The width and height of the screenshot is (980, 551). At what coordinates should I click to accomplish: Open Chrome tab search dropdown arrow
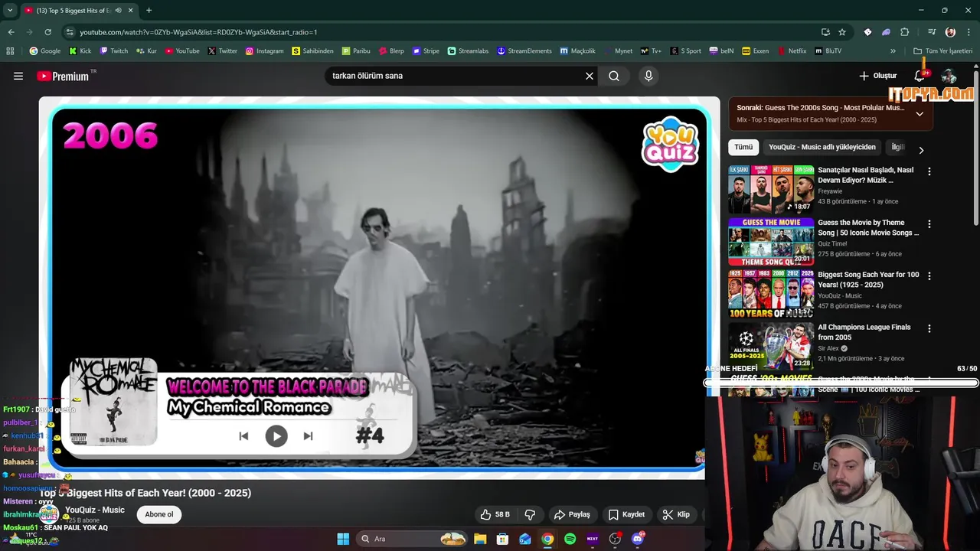tap(10, 10)
